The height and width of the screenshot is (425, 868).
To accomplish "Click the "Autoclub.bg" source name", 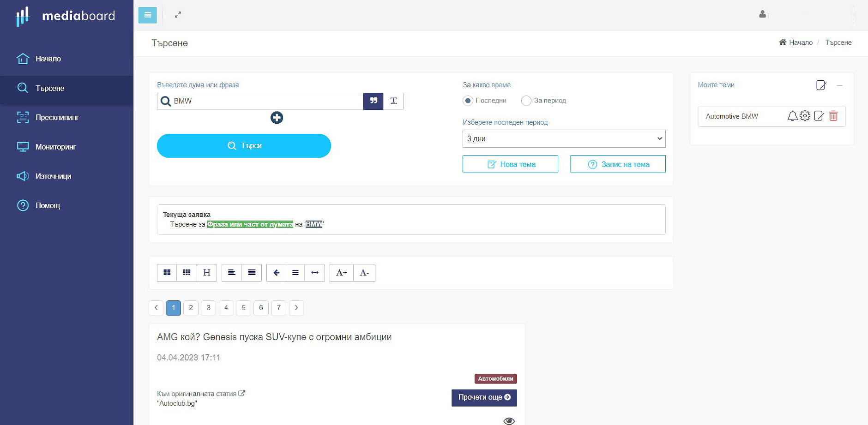I will click(177, 403).
